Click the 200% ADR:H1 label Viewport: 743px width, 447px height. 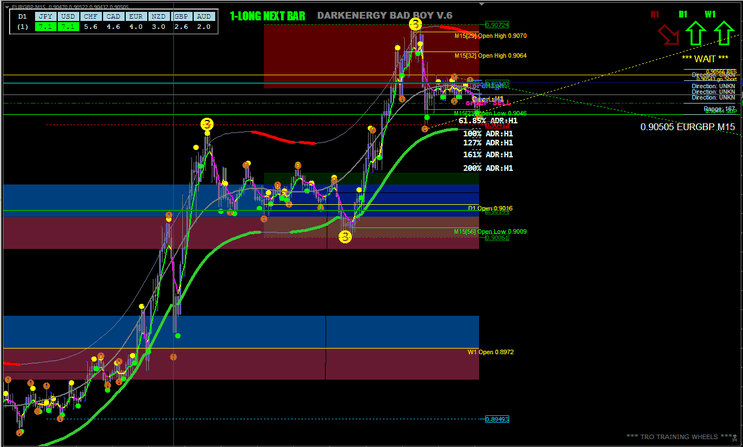[487, 168]
